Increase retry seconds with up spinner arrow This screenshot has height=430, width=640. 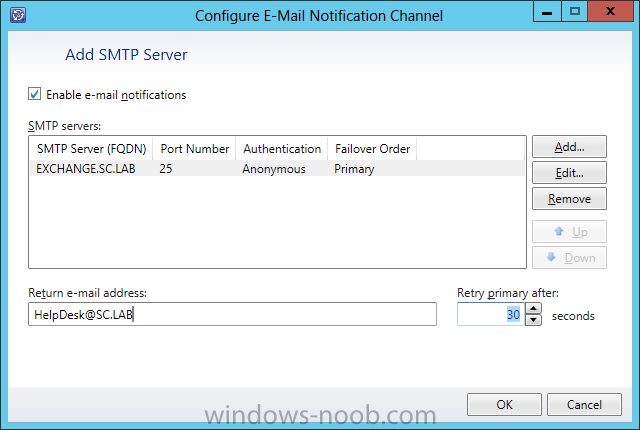click(533, 308)
